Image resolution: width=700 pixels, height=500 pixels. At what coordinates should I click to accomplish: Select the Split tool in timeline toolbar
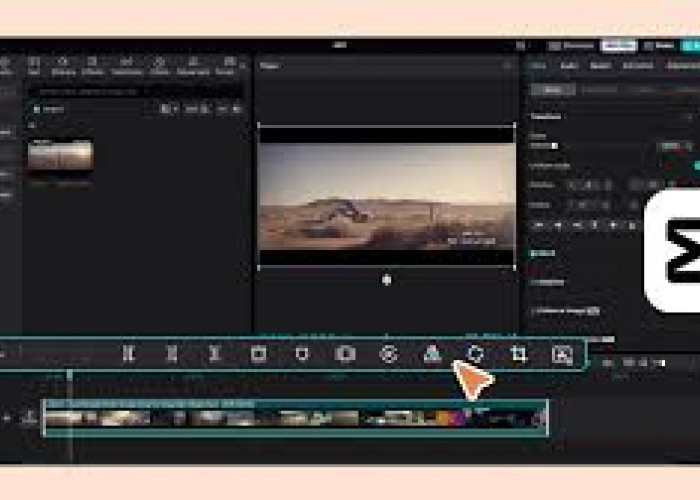coord(128,354)
